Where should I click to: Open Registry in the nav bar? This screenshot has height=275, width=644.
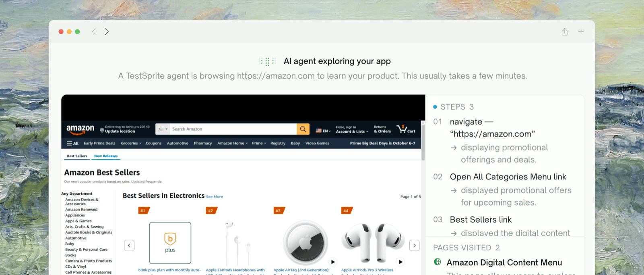tap(278, 143)
